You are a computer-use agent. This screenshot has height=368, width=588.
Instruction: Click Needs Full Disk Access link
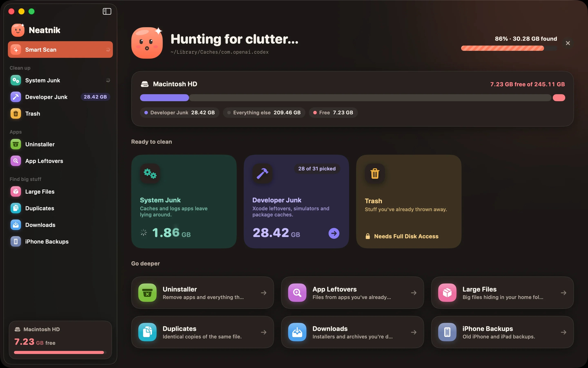[x=406, y=236]
